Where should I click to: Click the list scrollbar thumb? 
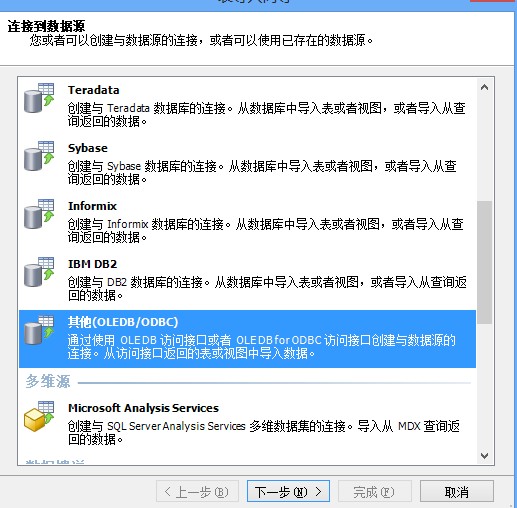(x=485, y=262)
